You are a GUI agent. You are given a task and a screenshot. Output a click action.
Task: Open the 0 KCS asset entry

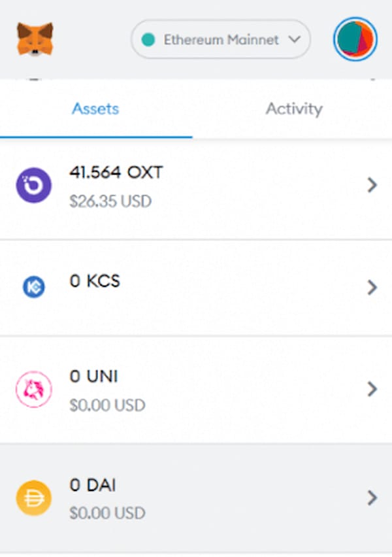pyautogui.click(x=95, y=281)
